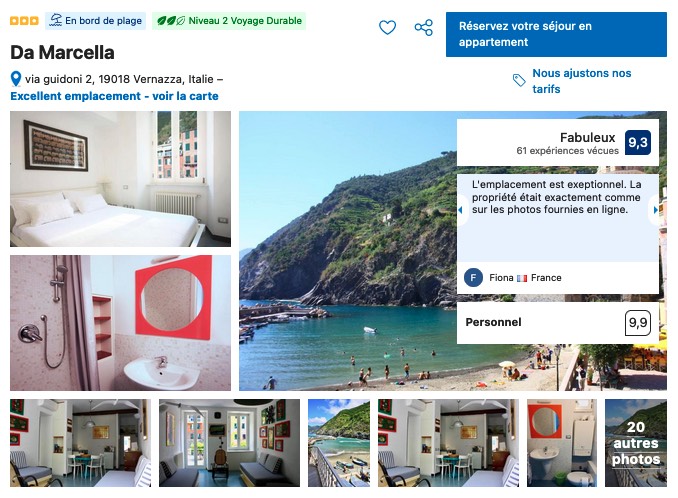Image resolution: width=678 pixels, height=498 pixels.
Task: Click the green leaves sustainability icon
Action: 171,21
